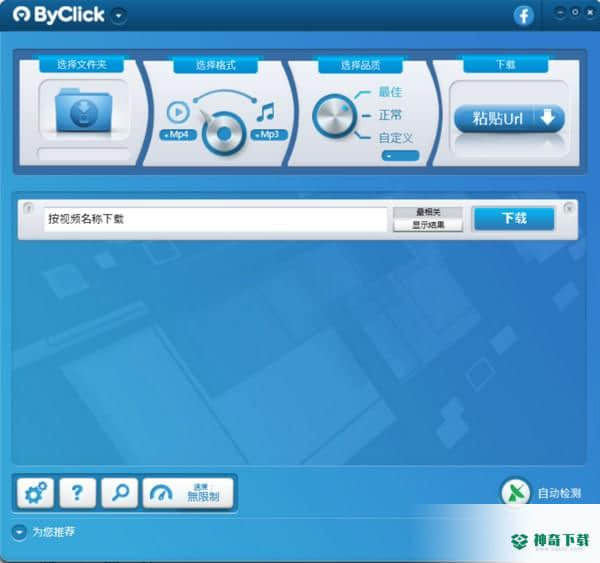Viewport: 600px width, 563px height.
Task: Close the search bar with the X icon
Action: tap(569, 208)
